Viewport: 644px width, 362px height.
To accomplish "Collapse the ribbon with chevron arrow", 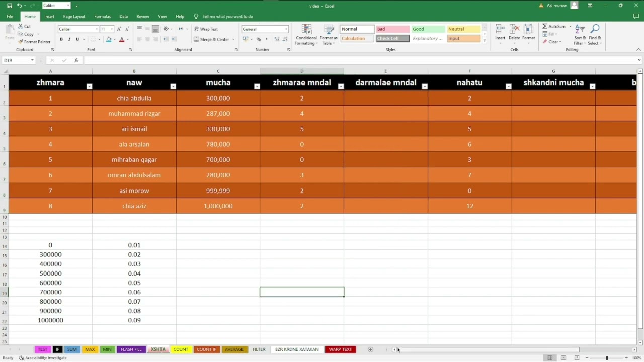I will [x=639, y=49].
